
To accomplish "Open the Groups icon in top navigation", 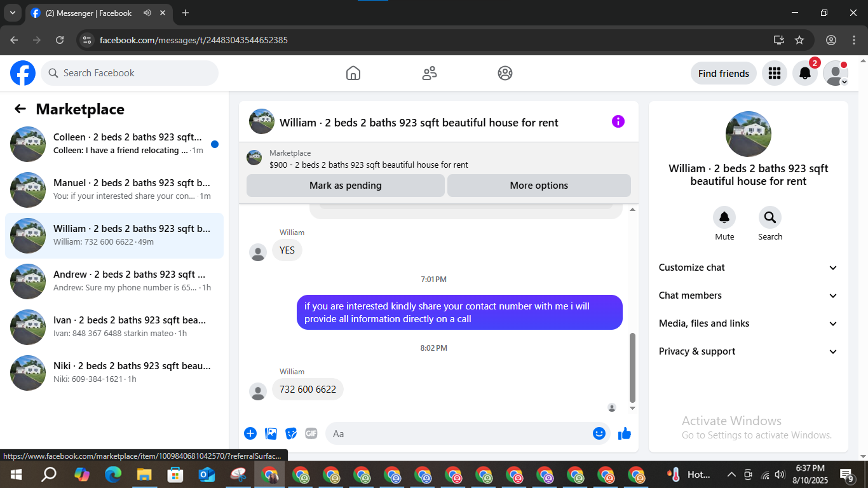I will [505, 73].
